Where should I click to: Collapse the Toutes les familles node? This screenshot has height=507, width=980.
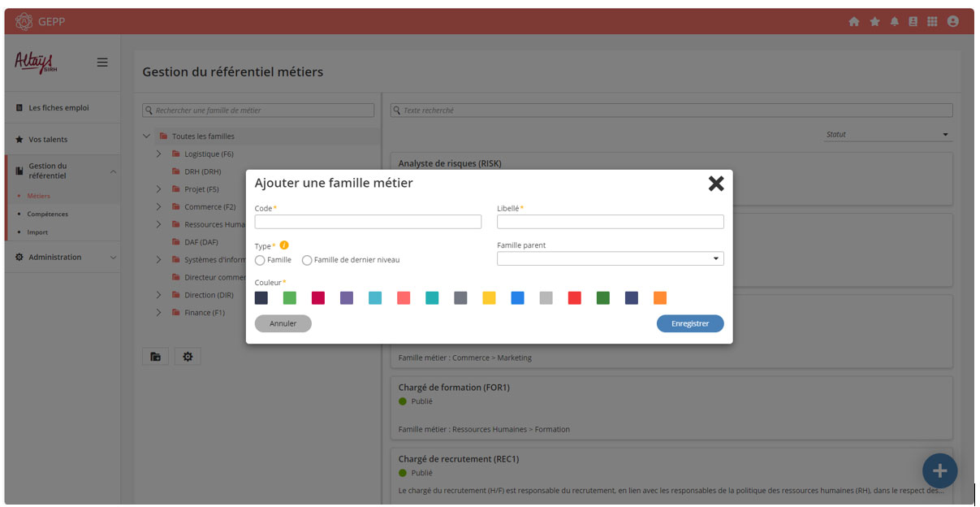(x=146, y=136)
